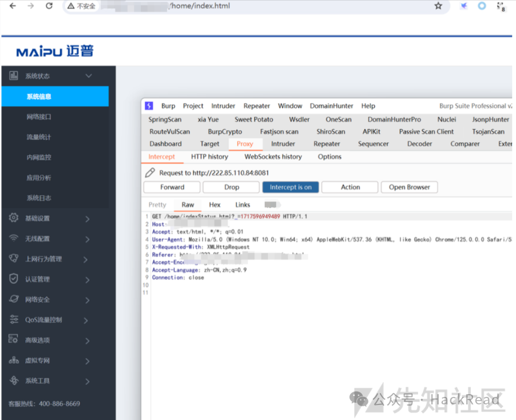The image size is (516, 420).
Task: Click the bird extension icon in browser toolbar
Action: tap(464, 6)
